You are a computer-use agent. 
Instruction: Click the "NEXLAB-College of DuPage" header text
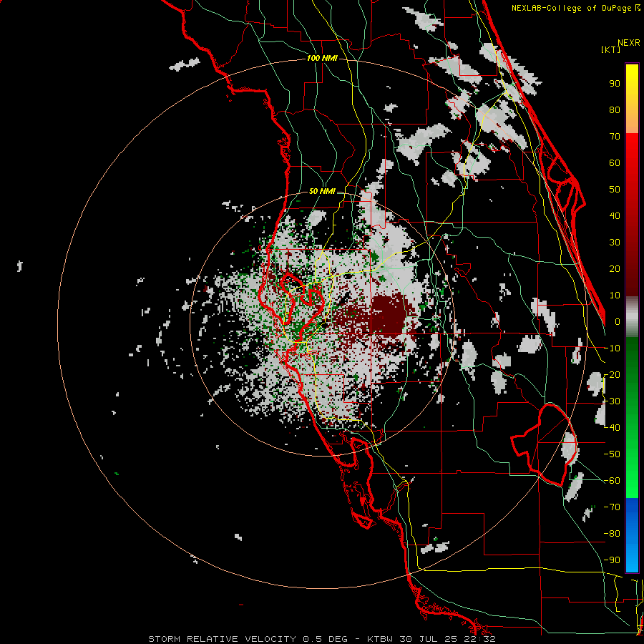tap(572, 8)
